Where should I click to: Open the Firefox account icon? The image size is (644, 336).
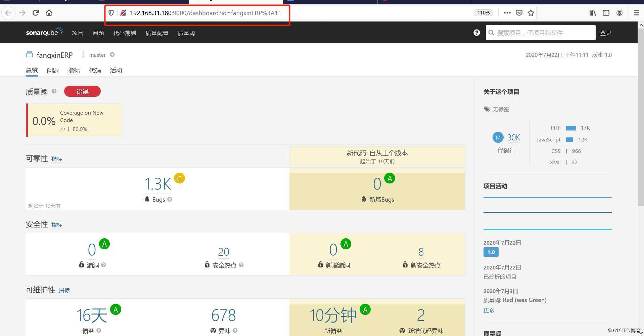tap(619, 13)
